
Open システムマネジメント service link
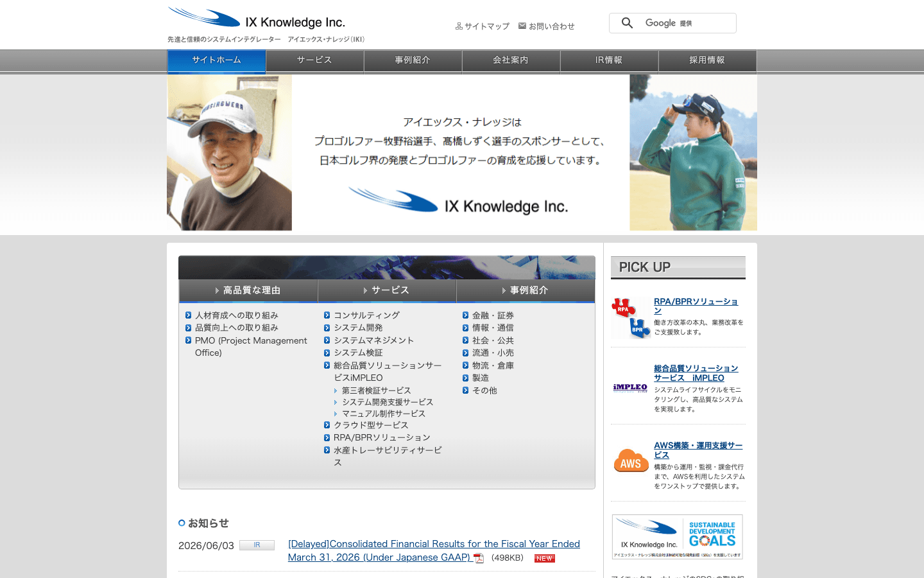[373, 340]
